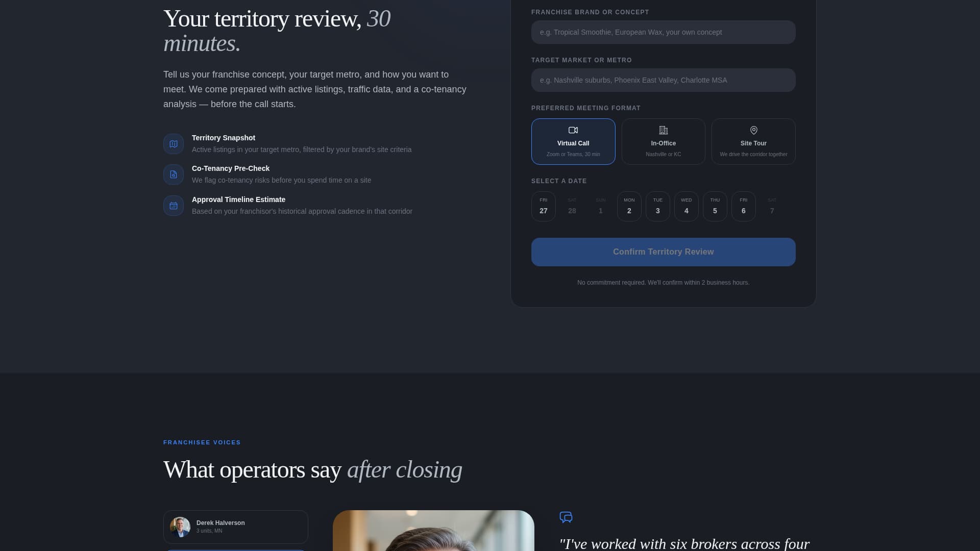Select Friday the 27th date

543,206
